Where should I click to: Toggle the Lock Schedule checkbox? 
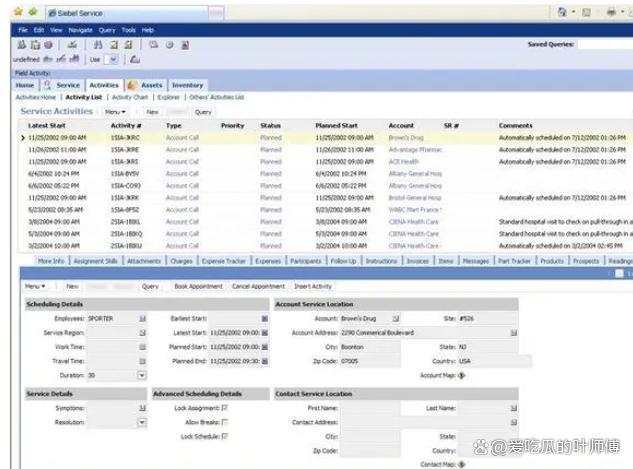[225, 436]
